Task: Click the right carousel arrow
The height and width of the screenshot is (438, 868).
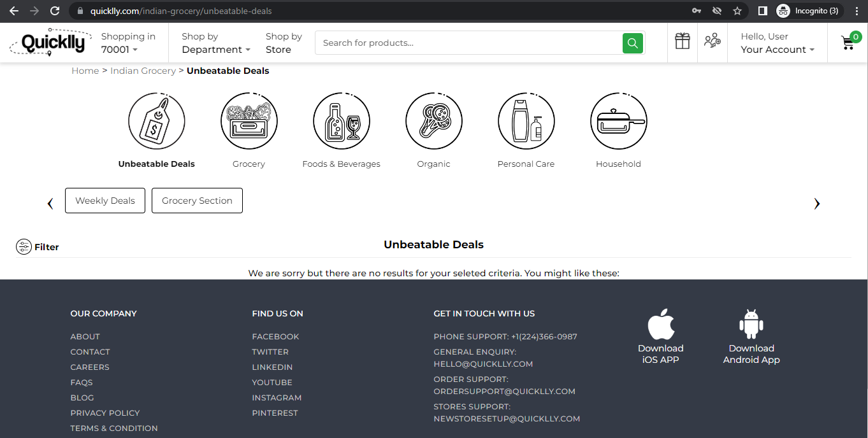Action: click(x=817, y=204)
